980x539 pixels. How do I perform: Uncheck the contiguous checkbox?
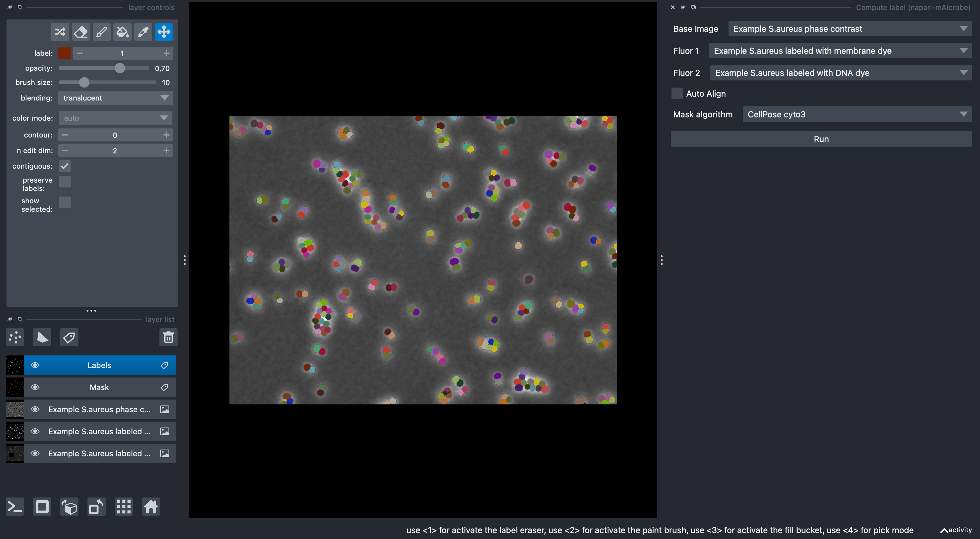click(65, 166)
